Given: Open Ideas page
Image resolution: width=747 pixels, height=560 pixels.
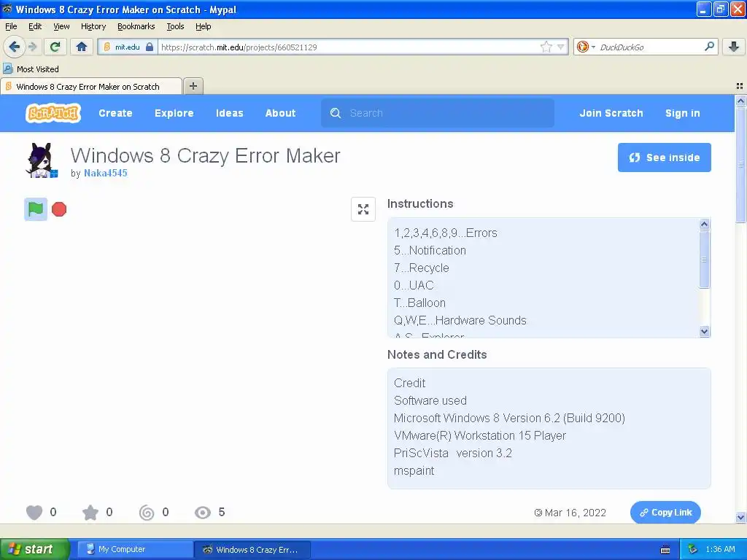Looking at the screenshot, I should 229,113.
